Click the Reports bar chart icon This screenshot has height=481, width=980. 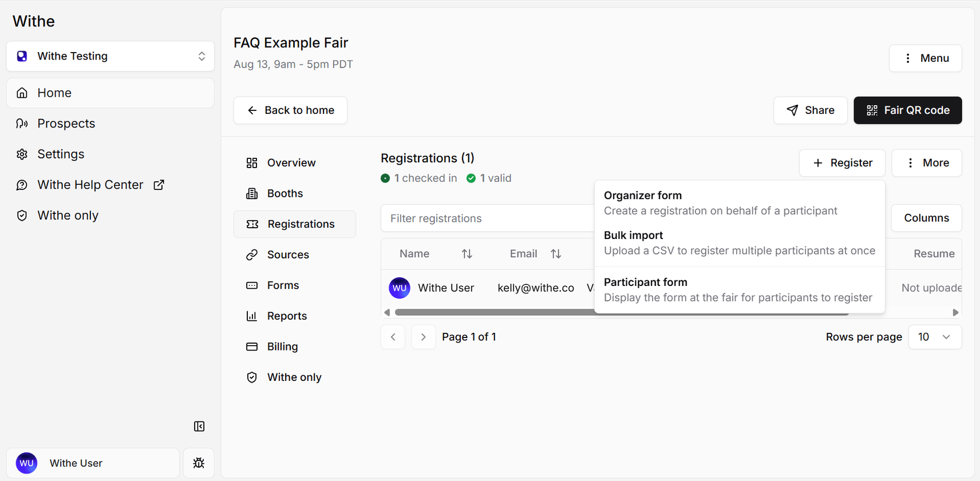pos(252,316)
